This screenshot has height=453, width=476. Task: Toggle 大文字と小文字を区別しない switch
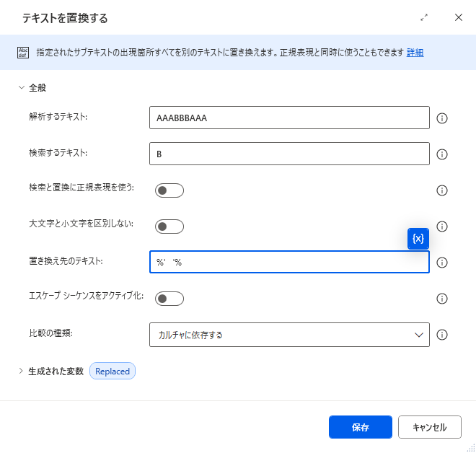(x=169, y=226)
